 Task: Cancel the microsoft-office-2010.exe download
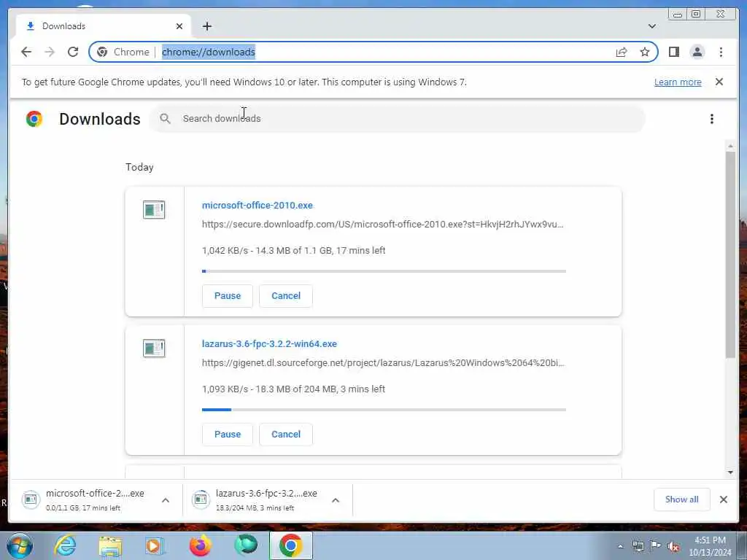tap(286, 296)
